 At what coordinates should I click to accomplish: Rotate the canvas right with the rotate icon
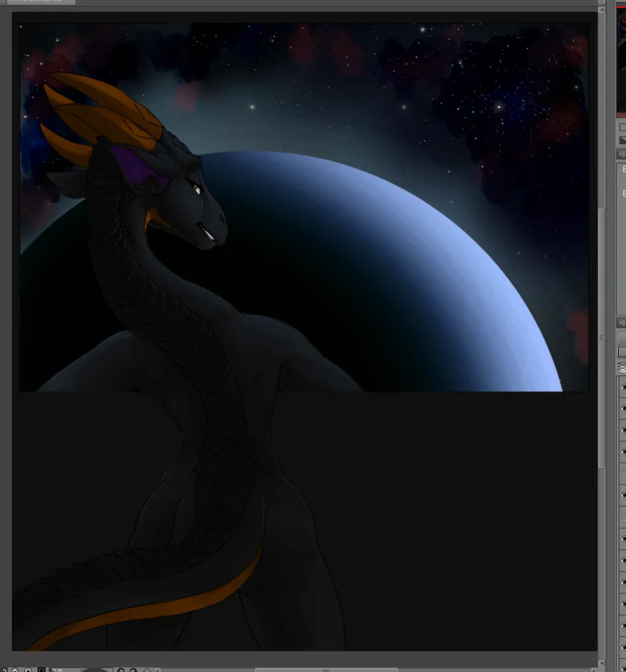point(134,670)
